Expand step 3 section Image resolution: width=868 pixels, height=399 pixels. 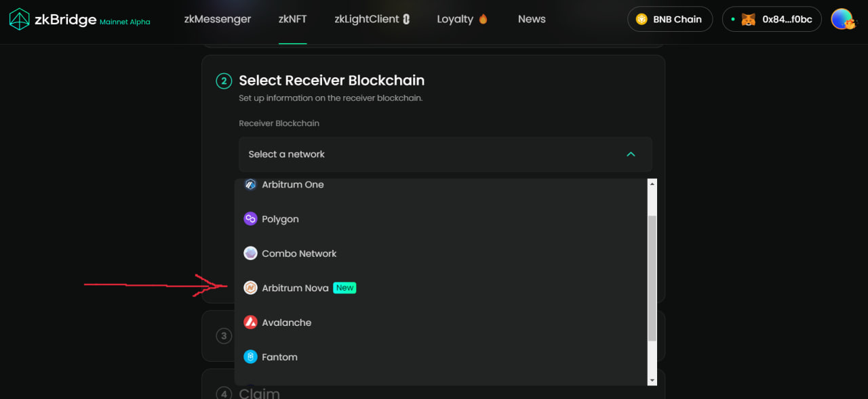224,335
